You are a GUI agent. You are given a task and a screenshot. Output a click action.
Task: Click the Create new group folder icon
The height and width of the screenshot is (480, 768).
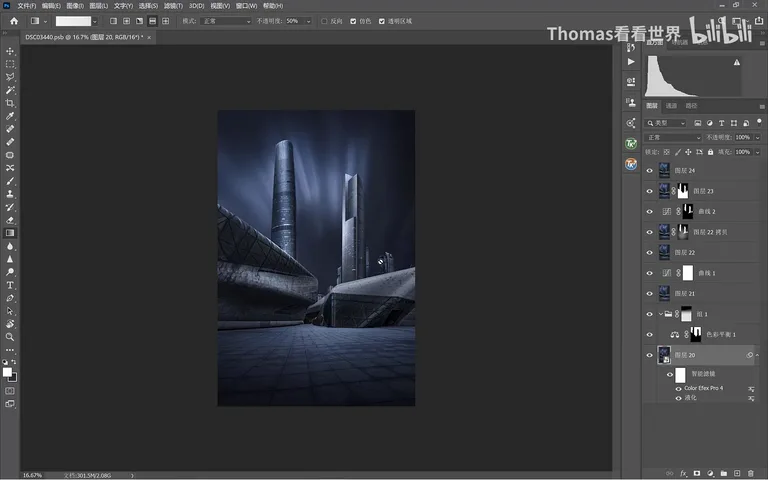click(724, 473)
